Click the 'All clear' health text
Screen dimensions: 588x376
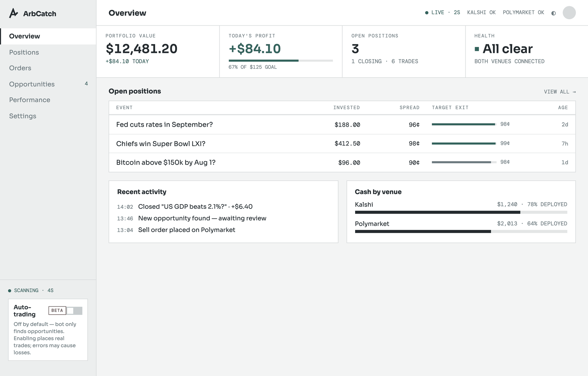coord(508,49)
